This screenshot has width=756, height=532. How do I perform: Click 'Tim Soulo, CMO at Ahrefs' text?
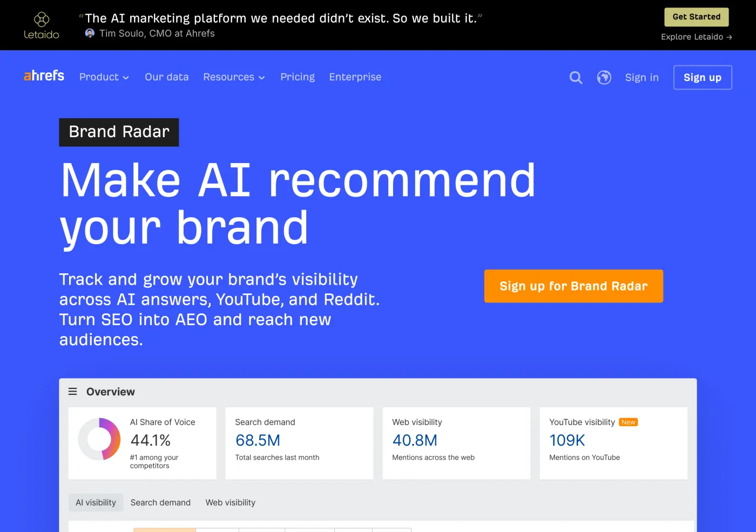tap(157, 33)
